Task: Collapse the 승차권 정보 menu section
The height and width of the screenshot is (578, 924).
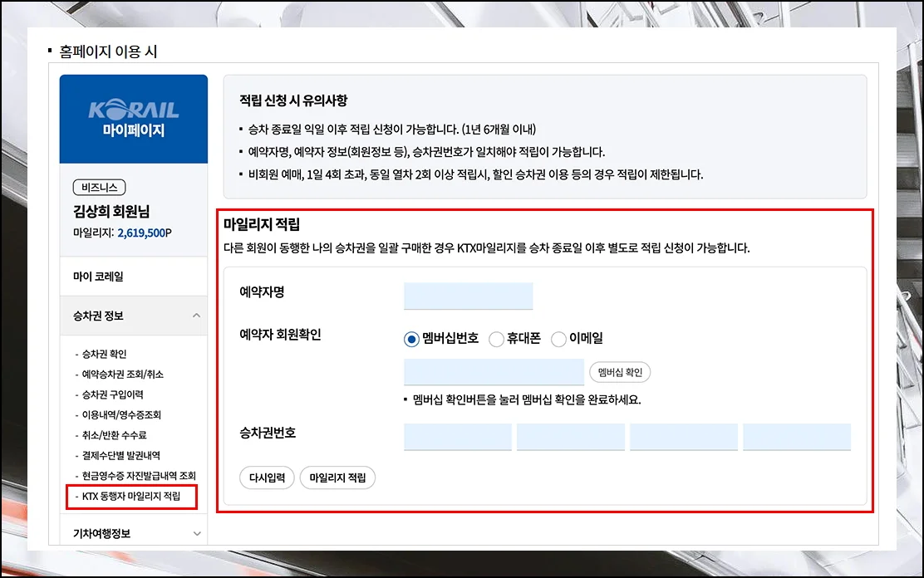Action: pyautogui.click(x=196, y=316)
